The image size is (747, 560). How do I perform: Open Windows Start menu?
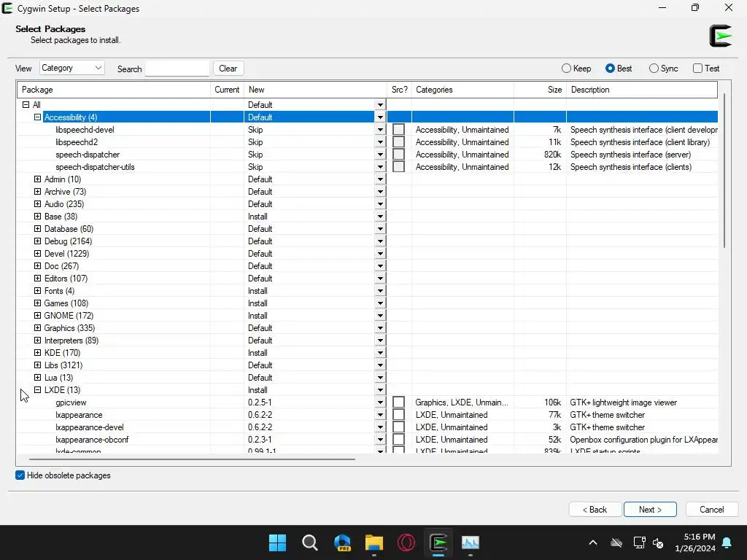(277, 542)
